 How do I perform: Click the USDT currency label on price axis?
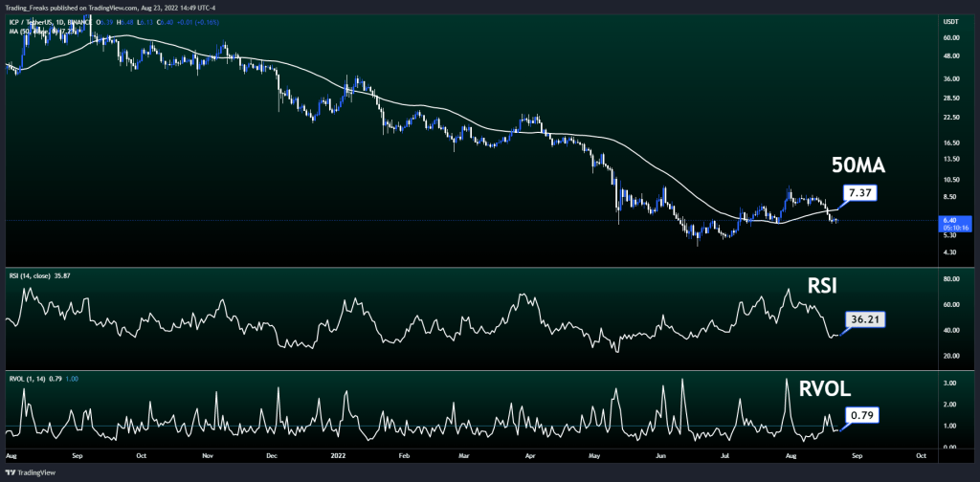(951, 20)
